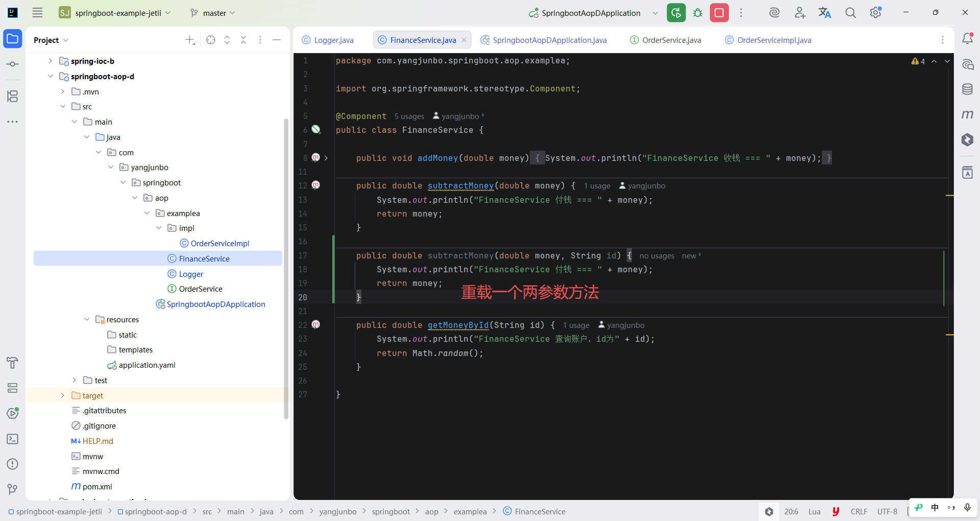
Task: Open the main menu hamburger icon
Action: (37, 13)
